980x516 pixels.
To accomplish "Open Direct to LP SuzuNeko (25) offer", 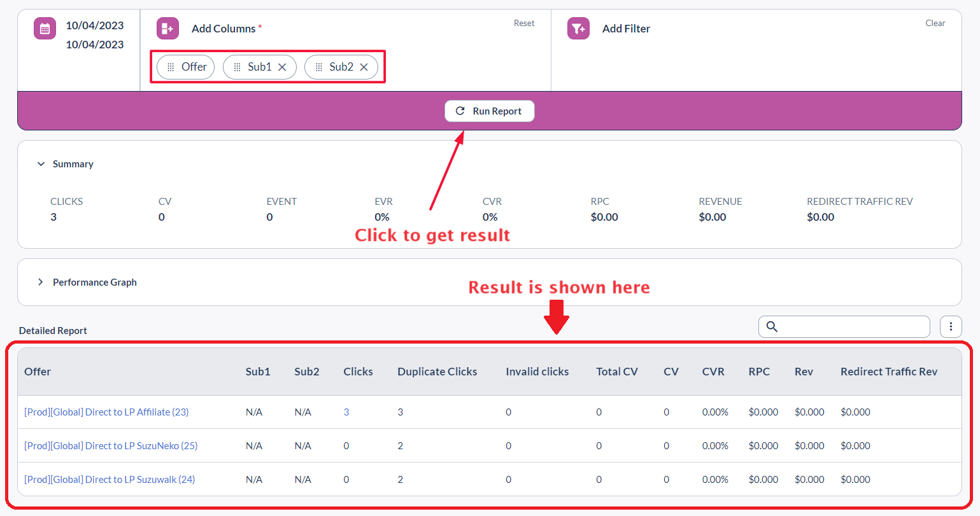I will (x=111, y=446).
